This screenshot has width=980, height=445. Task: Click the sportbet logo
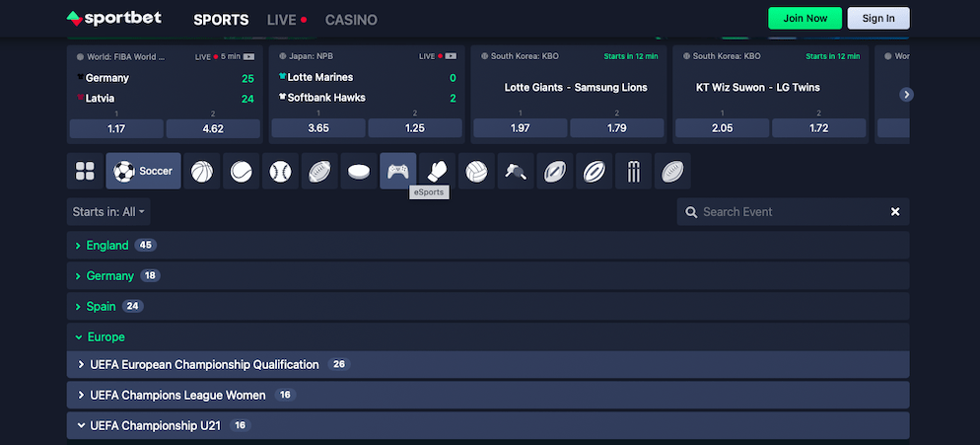(113, 18)
